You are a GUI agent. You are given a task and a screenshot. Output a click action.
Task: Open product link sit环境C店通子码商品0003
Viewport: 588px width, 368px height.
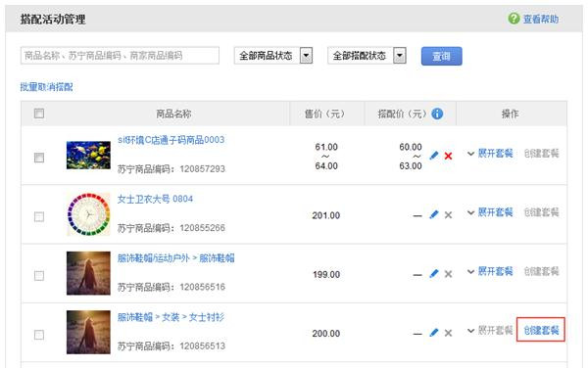(171, 140)
